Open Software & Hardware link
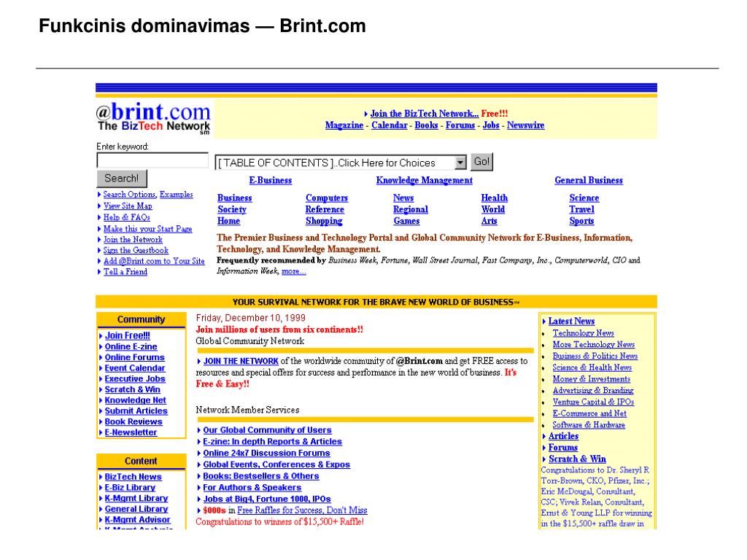The image size is (747, 560). (589, 425)
